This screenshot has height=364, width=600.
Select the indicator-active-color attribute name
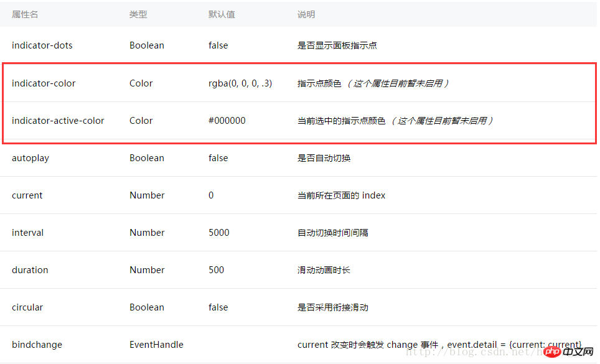point(58,121)
